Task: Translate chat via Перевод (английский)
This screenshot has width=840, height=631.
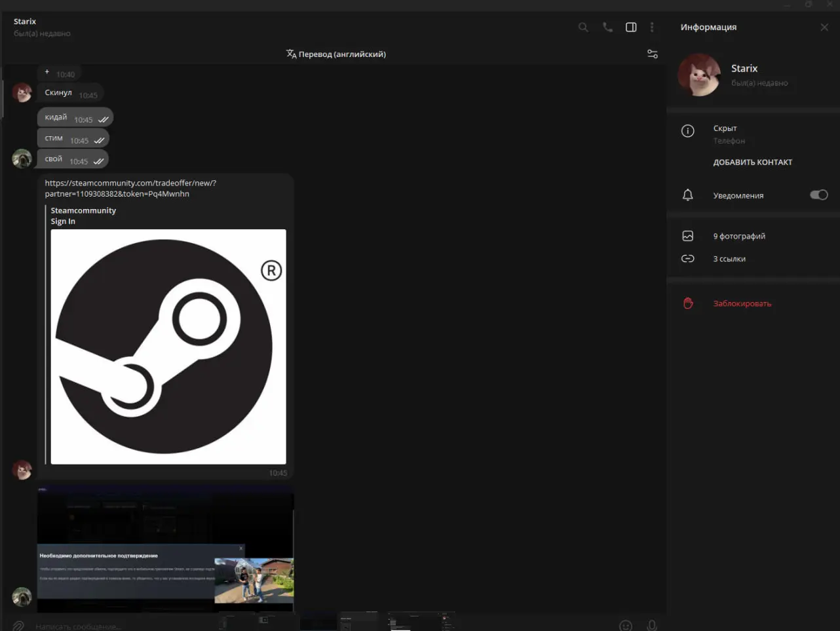Action: [x=336, y=54]
